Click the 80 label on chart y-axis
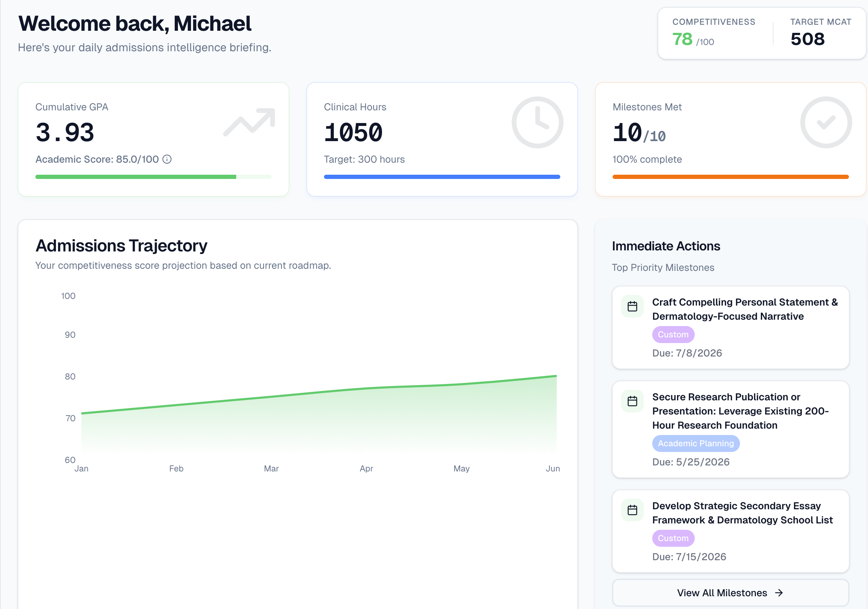The image size is (868, 609). (70, 377)
